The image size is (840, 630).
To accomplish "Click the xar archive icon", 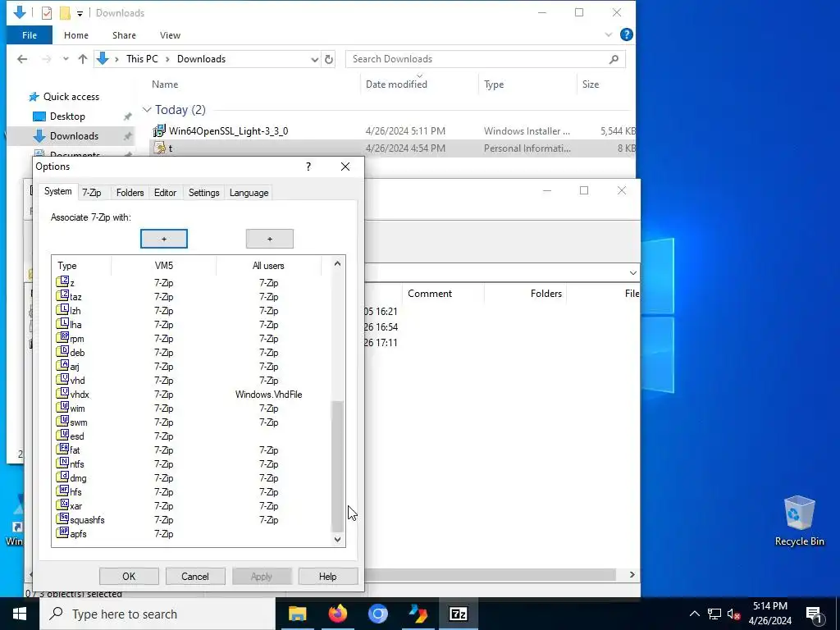I will (62, 504).
